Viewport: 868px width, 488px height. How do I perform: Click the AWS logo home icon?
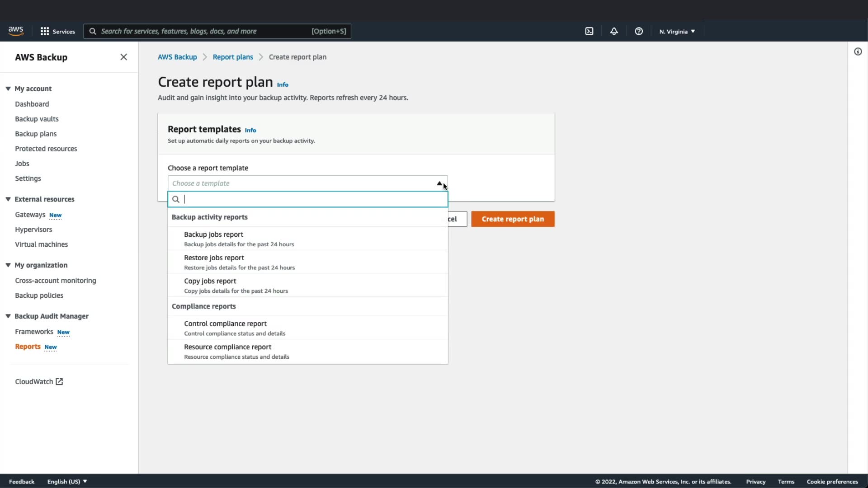16,31
